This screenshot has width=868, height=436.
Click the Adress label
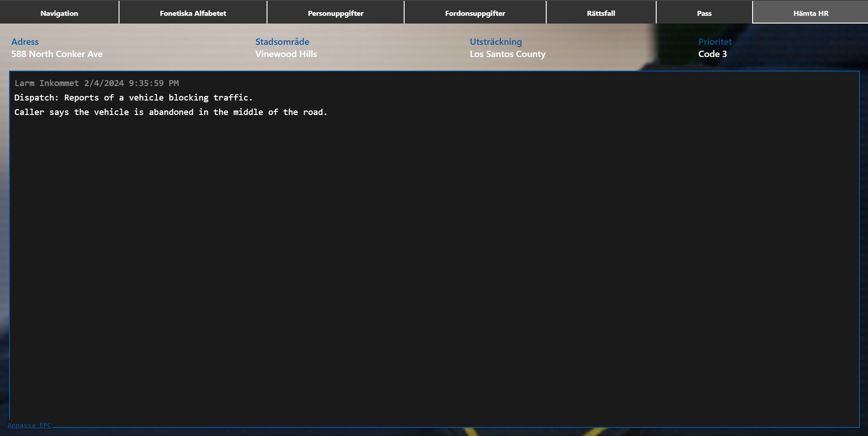click(25, 42)
